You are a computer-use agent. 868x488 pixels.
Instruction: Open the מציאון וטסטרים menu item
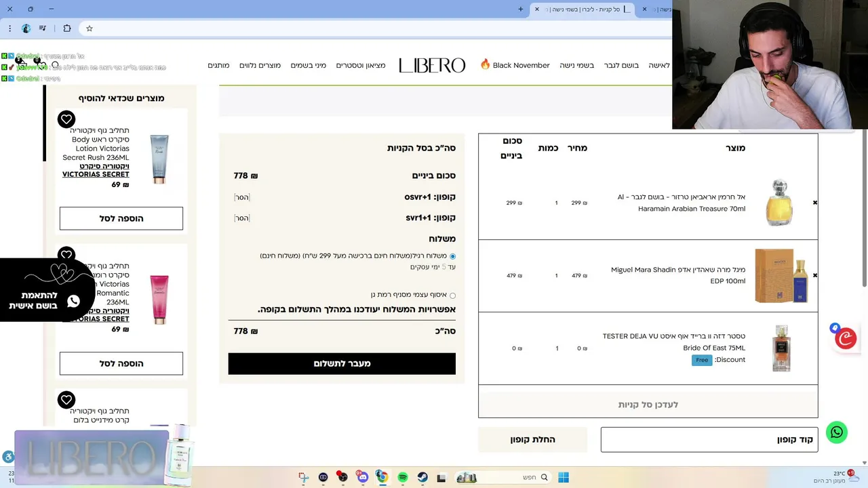click(361, 65)
